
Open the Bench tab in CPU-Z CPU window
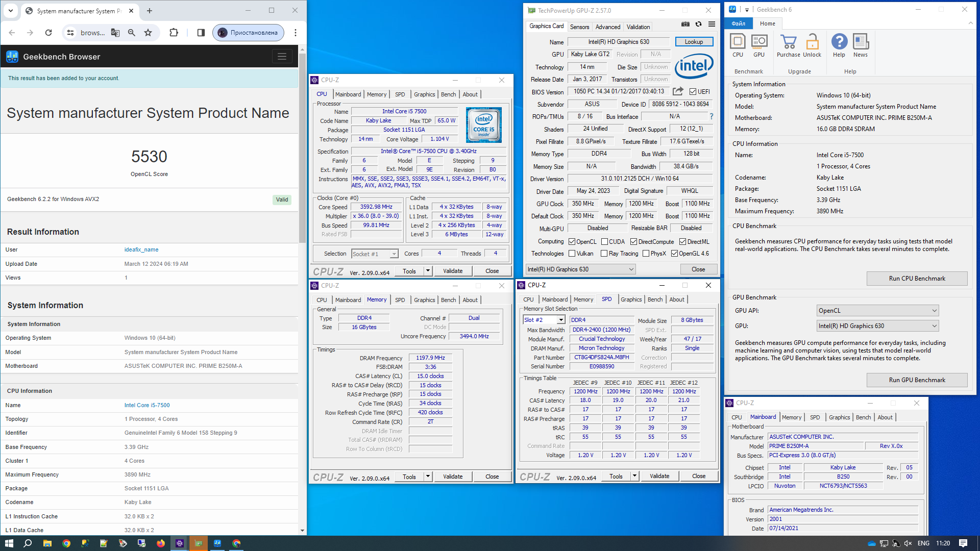pos(449,94)
